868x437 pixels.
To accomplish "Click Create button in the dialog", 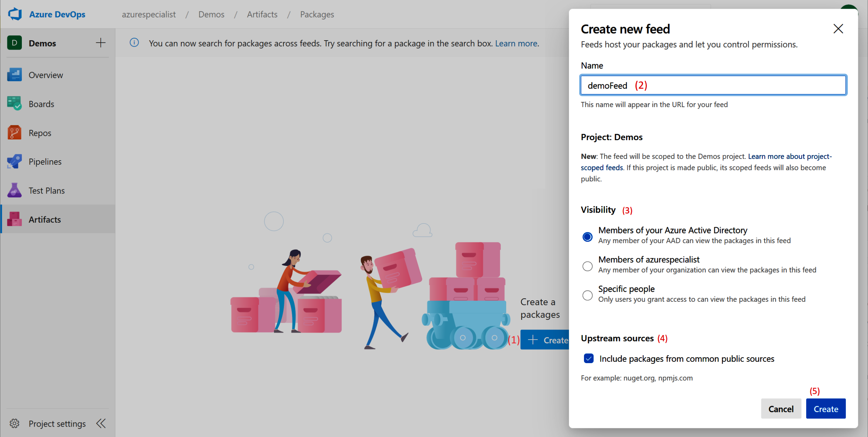I will tap(826, 409).
